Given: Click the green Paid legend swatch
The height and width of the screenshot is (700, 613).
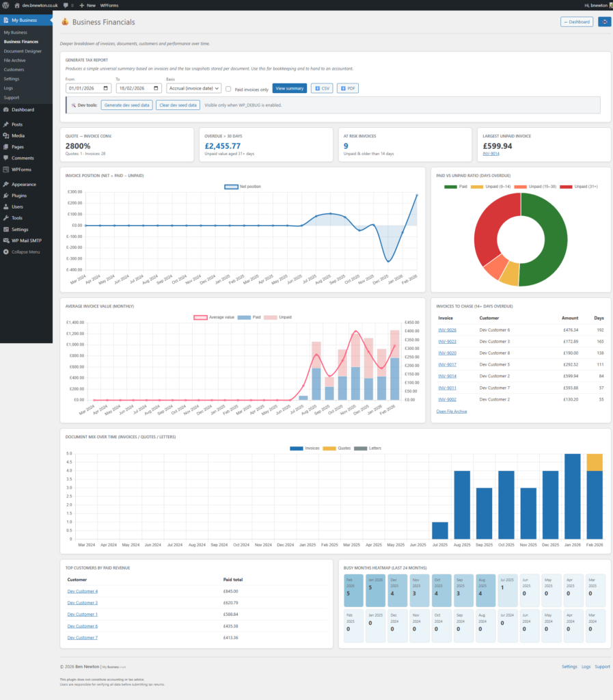Looking at the screenshot, I should pos(449,186).
